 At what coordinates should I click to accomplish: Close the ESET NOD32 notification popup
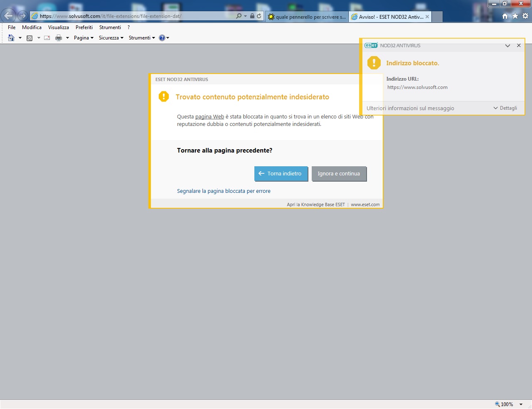519,46
